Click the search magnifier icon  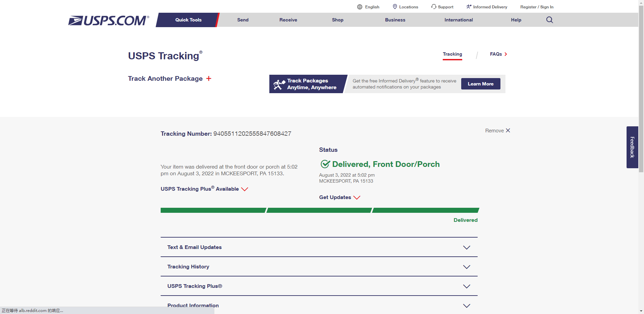click(x=549, y=20)
